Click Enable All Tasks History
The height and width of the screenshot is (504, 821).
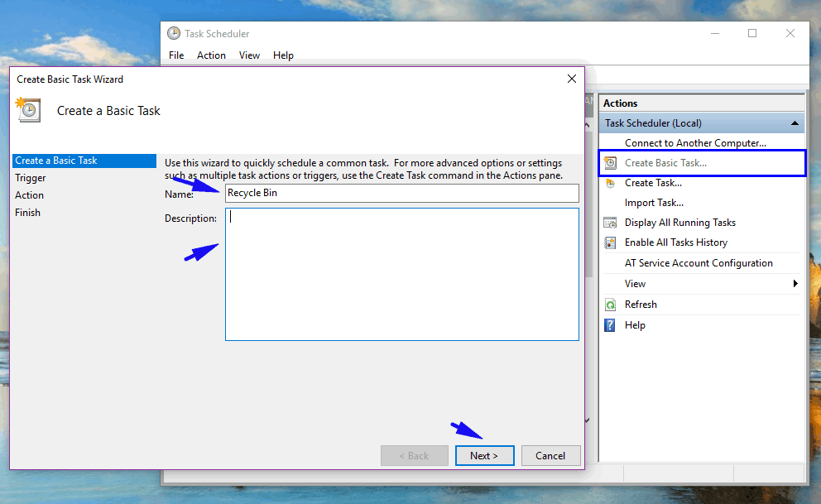[x=676, y=242]
